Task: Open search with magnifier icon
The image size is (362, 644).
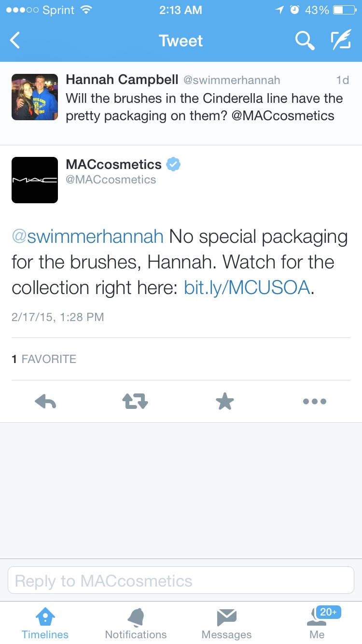Action: tap(305, 41)
